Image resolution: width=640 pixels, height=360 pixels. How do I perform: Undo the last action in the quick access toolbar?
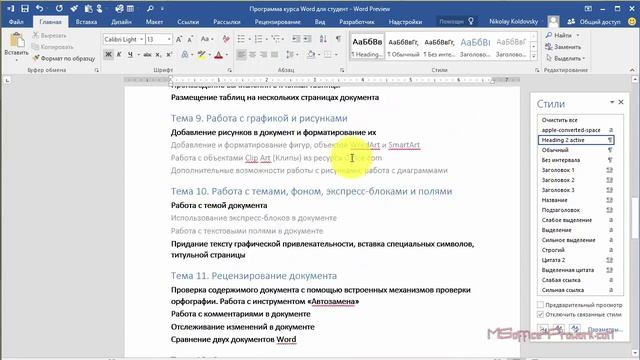click(40, 9)
